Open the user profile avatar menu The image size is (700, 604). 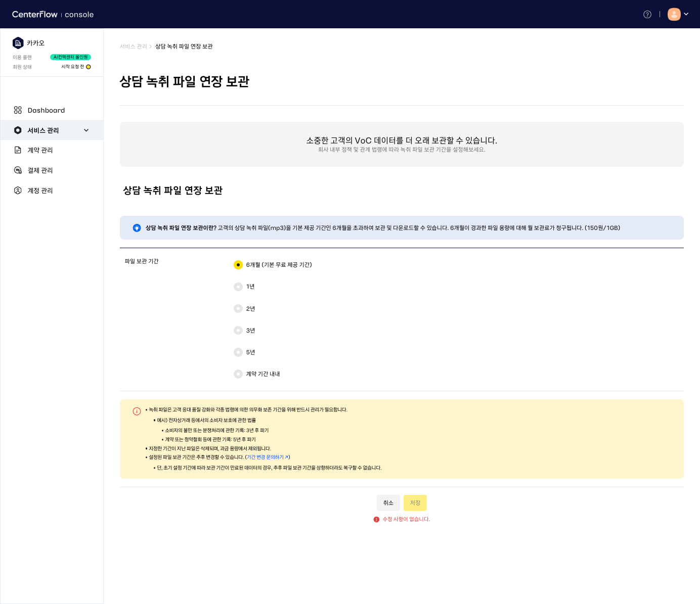[x=674, y=14]
